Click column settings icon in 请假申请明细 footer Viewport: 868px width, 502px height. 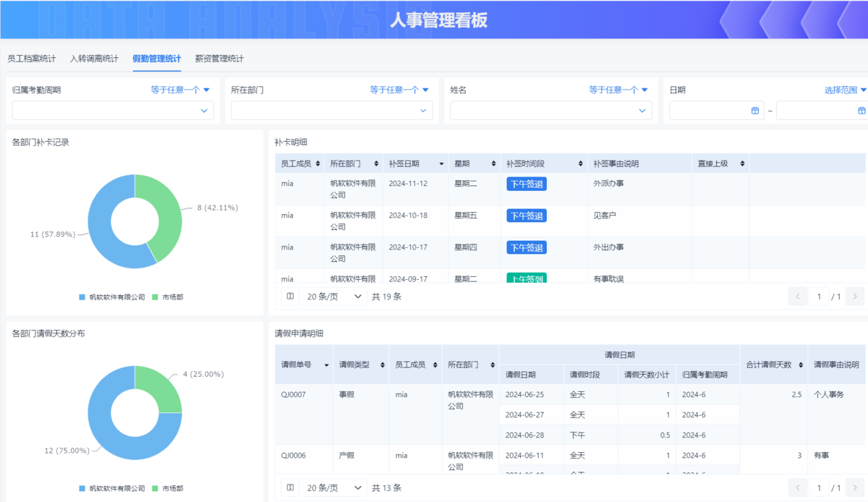290,488
